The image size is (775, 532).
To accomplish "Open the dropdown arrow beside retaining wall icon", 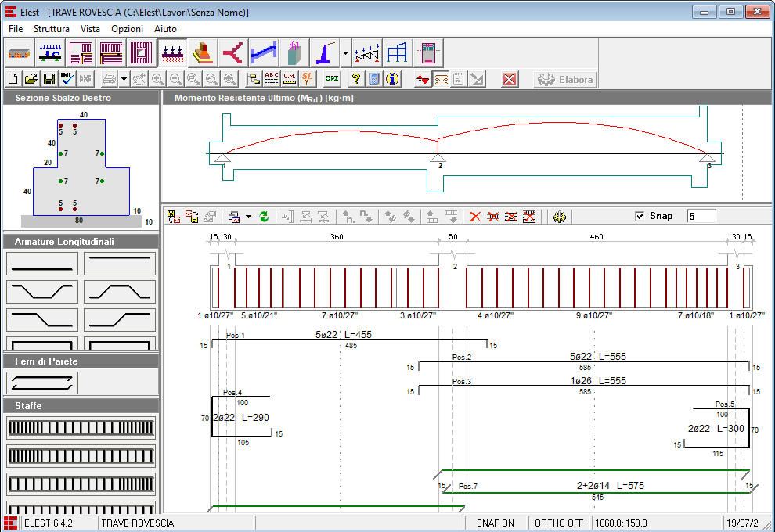I will (x=345, y=53).
